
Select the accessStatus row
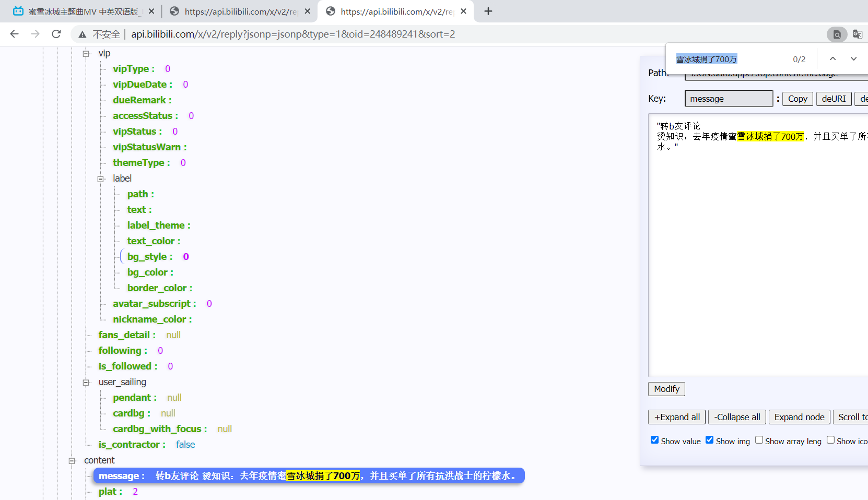tap(154, 116)
